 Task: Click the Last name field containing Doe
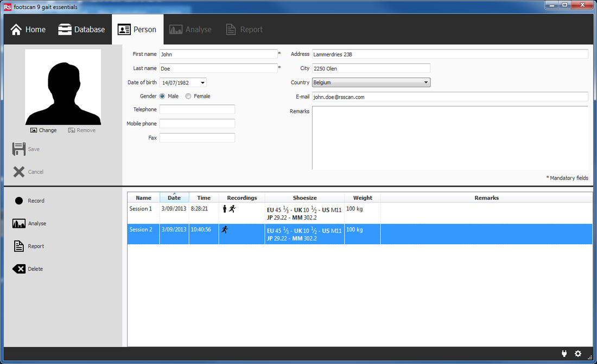(218, 68)
